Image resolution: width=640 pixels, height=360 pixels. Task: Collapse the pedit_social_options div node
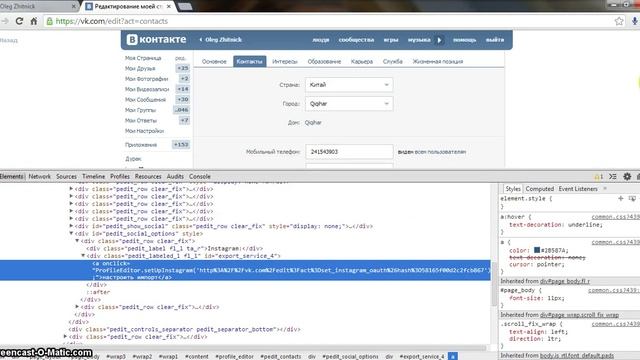pos(71,233)
